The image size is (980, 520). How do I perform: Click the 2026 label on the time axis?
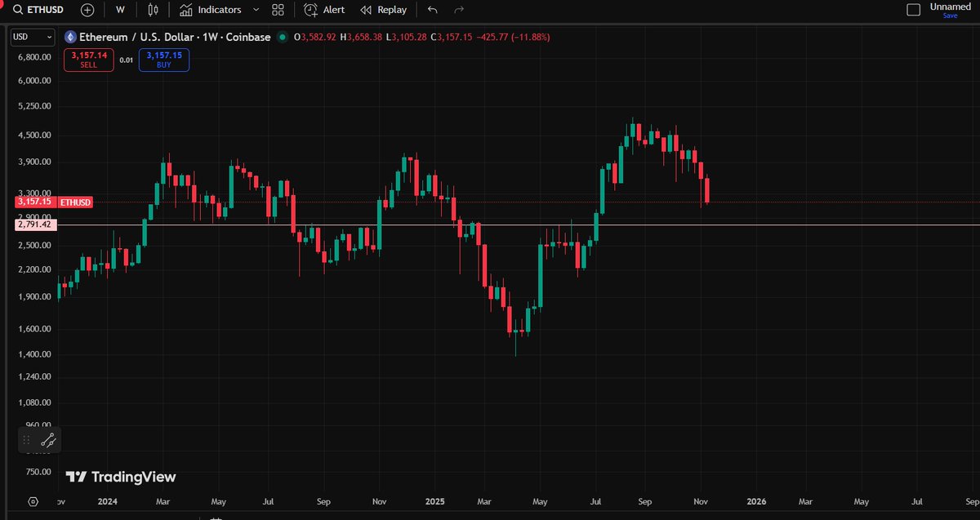(x=755, y=501)
